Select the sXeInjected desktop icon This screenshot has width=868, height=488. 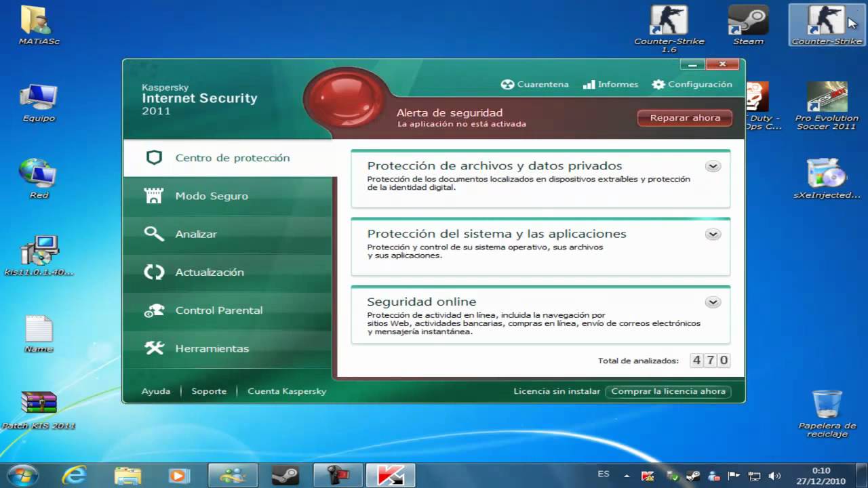pyautogui.click(x=827, y=179)
